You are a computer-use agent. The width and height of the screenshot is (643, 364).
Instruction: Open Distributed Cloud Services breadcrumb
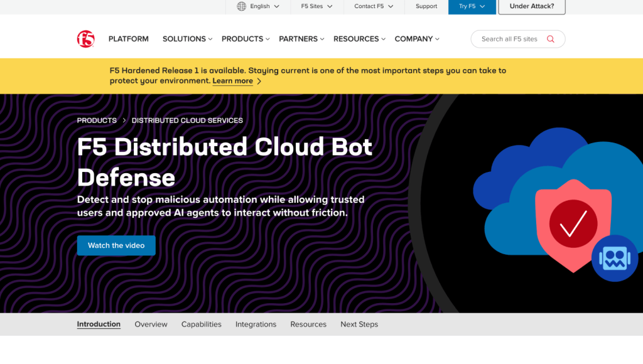pyautogui.click(x=187, y=120)
